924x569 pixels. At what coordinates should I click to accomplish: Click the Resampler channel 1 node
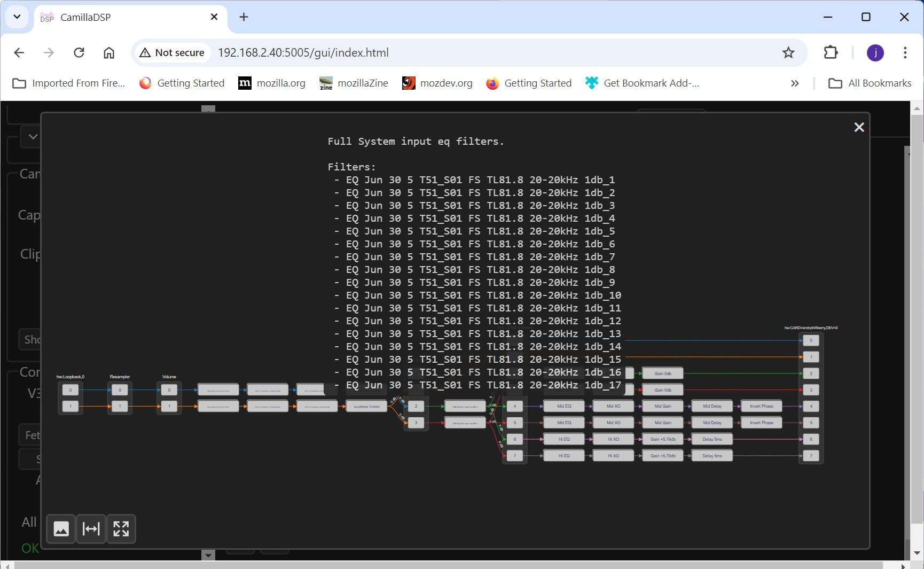120,407
